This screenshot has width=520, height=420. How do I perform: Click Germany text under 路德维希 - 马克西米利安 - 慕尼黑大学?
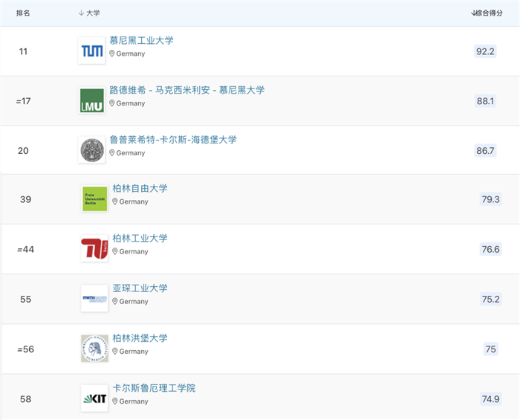[x=131, y=103]
